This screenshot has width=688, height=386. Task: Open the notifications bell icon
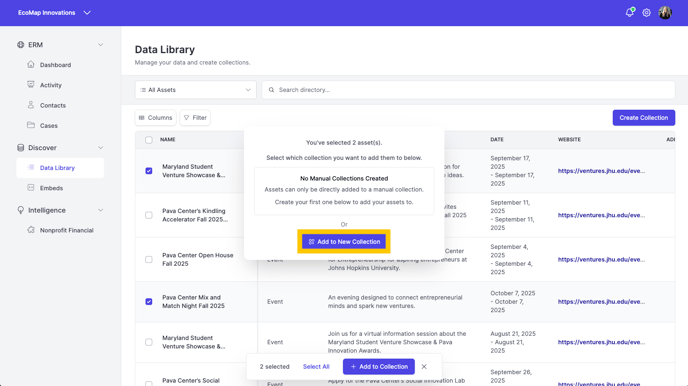630,13
